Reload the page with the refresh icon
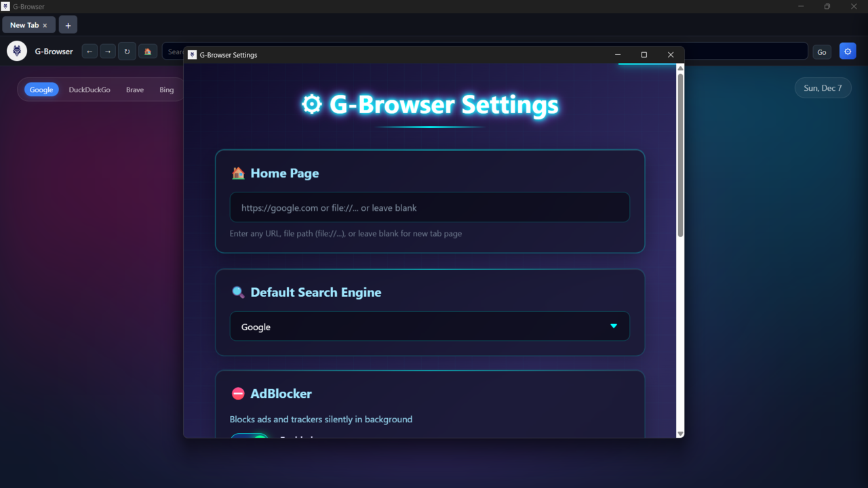 point(127,51)
